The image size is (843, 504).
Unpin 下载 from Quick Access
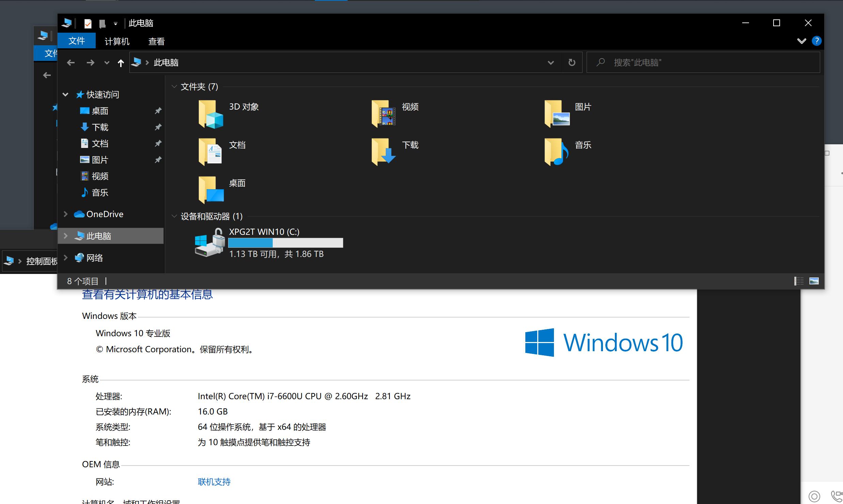158,127
